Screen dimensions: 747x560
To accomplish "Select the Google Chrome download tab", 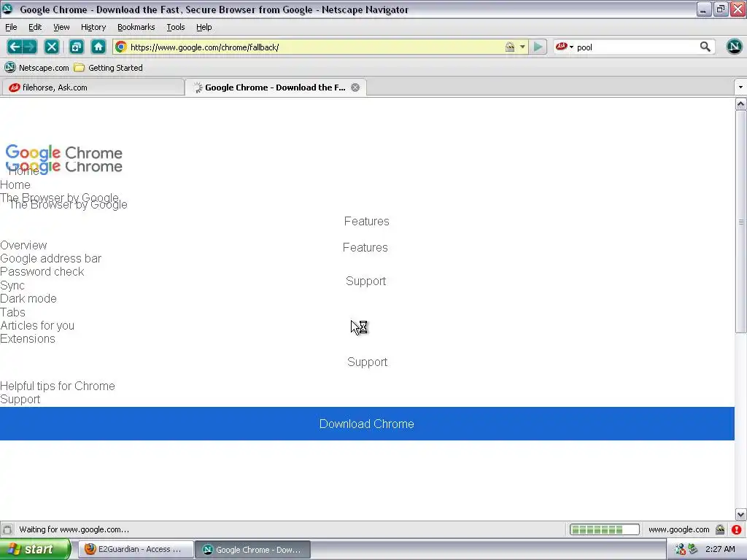I will pyautogui.click(x=275, y=87).
